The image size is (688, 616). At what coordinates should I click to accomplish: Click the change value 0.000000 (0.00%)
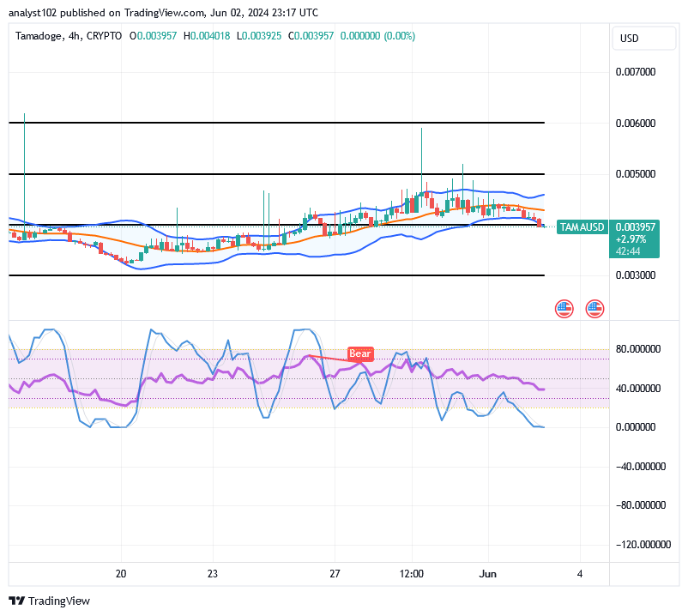pos(377,36)
